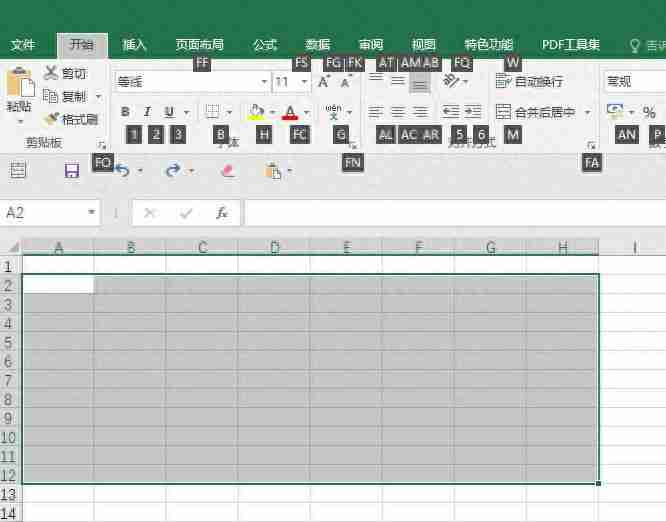
Task: Click the eraser icon in quick access toolbar
Action: (x=227, y=171)
